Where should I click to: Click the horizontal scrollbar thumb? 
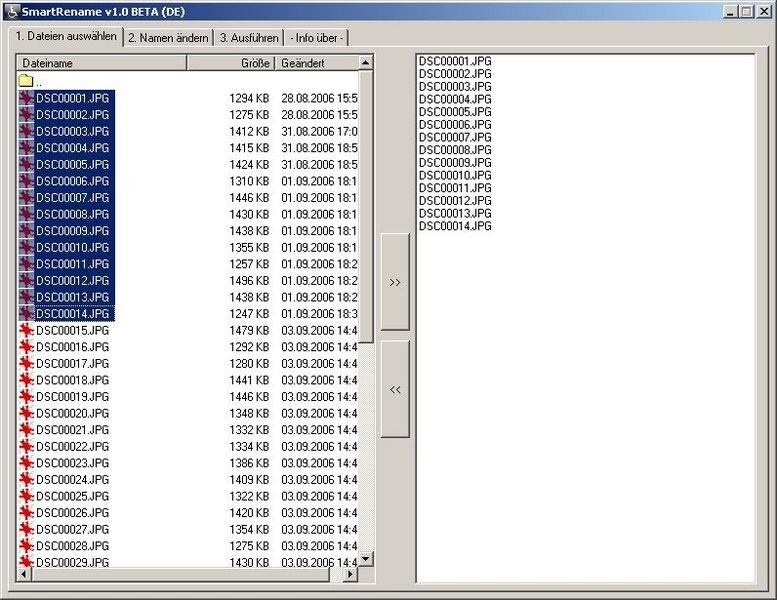click(180, 574)
